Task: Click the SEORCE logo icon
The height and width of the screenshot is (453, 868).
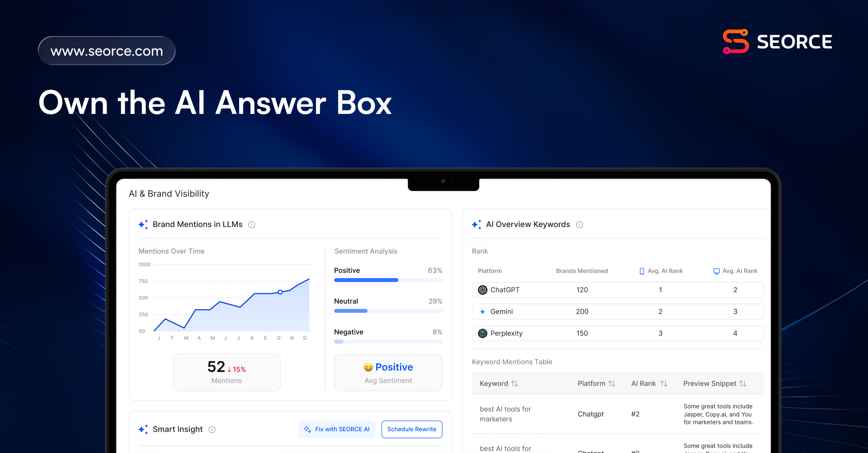Action: point(736,42)
